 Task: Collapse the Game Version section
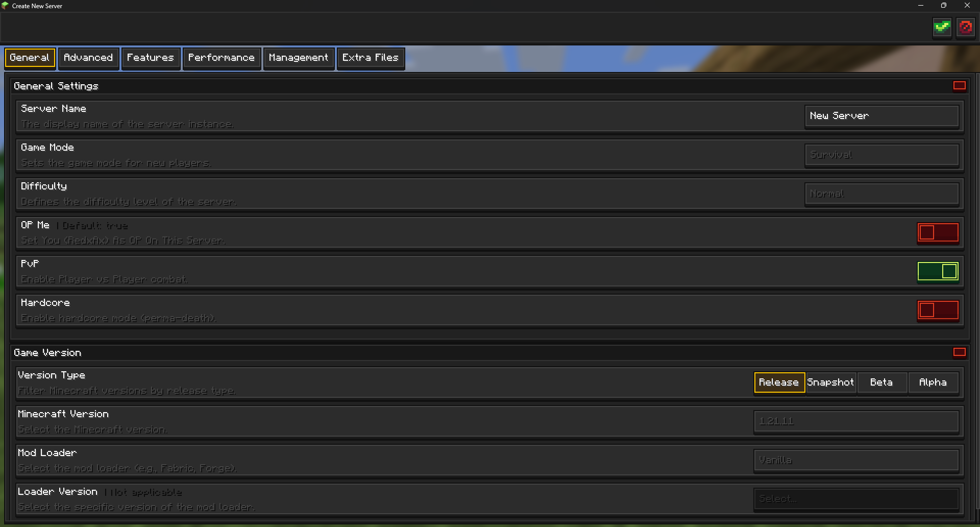(x=959, y=352)
